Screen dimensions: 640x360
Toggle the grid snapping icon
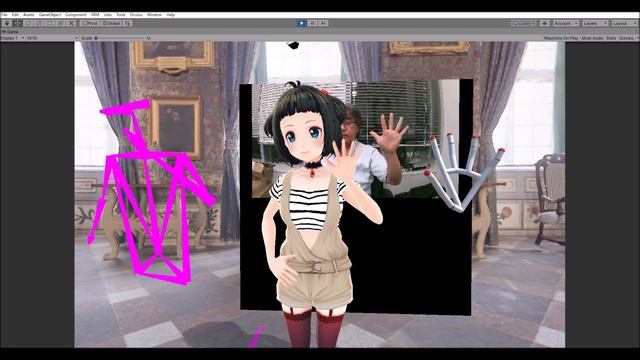point(128,23)
